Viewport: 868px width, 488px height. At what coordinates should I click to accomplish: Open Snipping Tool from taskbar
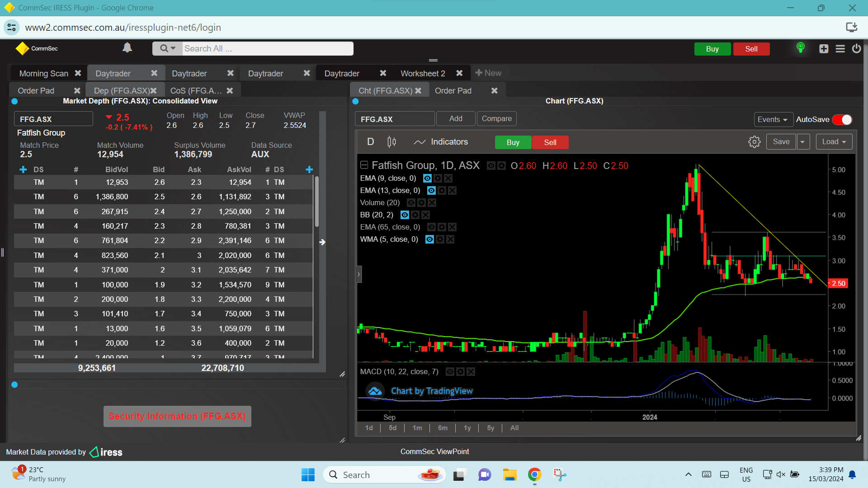click(x=560, y=475)
